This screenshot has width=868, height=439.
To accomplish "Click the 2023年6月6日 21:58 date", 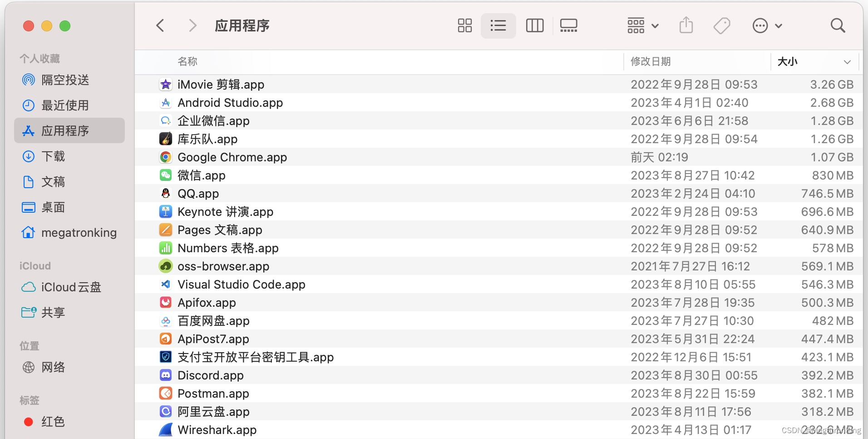I will [x=689, y=121].
